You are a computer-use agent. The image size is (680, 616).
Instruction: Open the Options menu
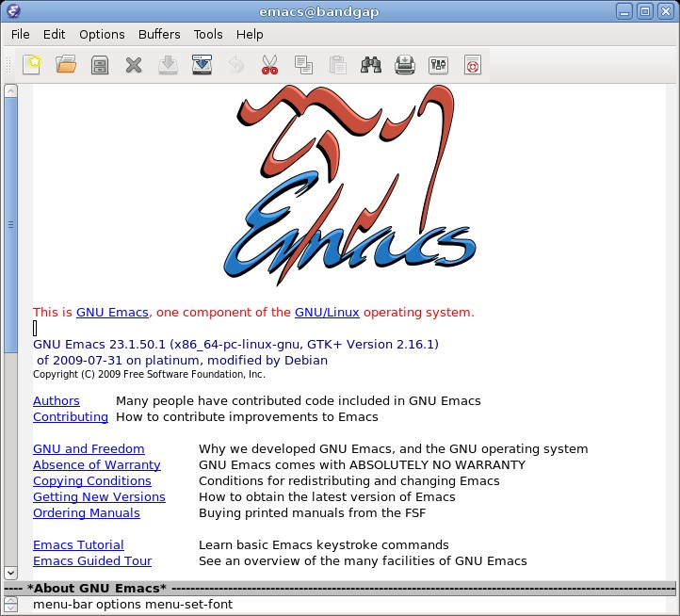pyautogui.click(x=102, y=34)
